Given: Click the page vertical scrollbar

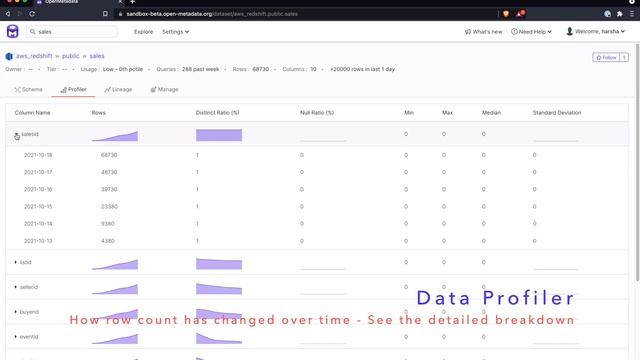Looking at the screenshot, I should (x=637, y=162).
